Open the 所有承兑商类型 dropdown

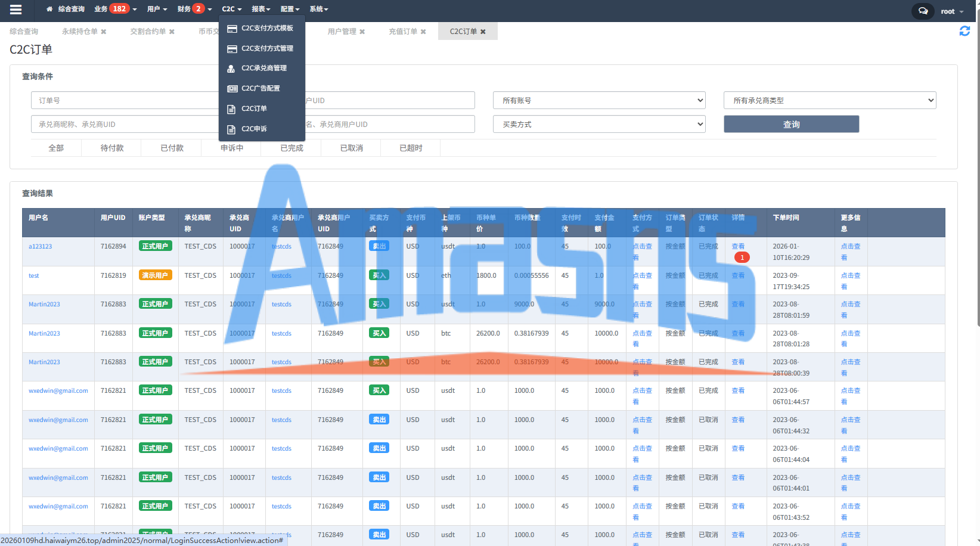[830, 100]
